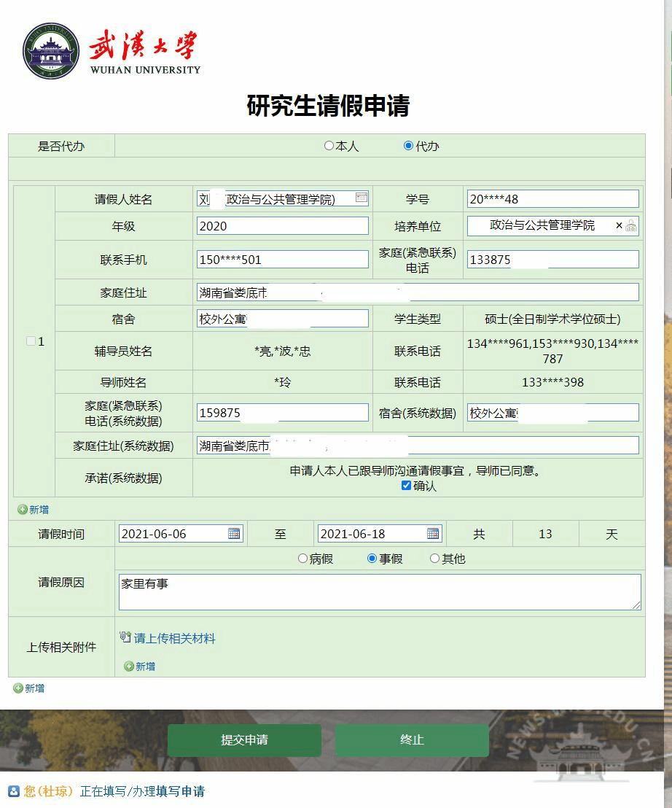Click the 提交申请 submit button

point(244,739)
